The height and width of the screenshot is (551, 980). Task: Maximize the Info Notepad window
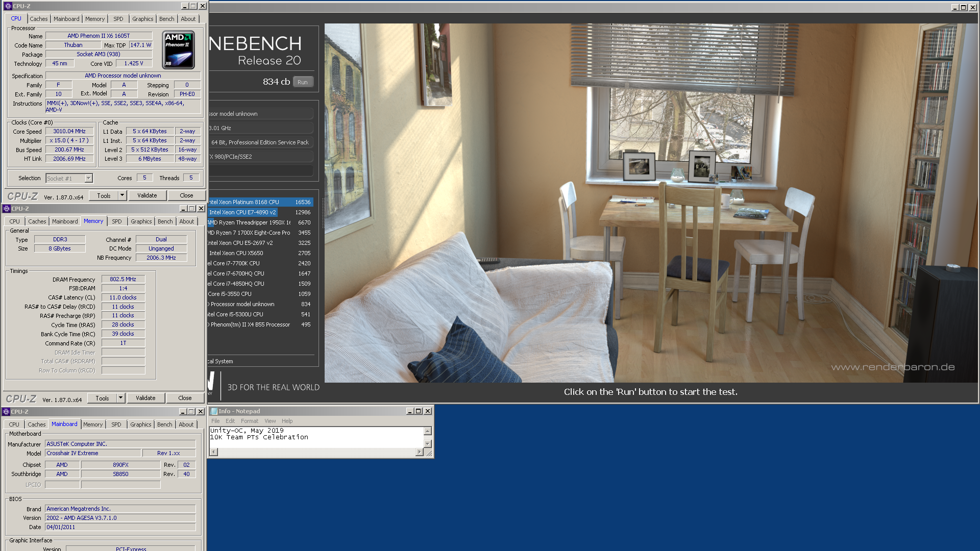[419, 411]
